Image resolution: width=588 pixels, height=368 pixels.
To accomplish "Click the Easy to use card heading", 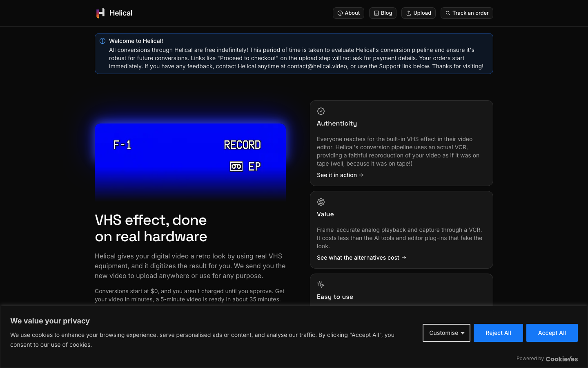I will [x=335, y=297].
